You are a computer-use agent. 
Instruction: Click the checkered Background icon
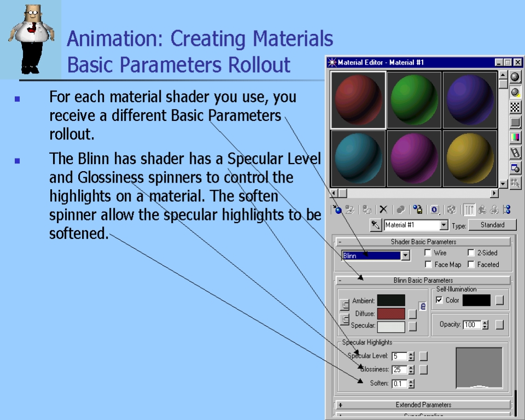(515, 107)
